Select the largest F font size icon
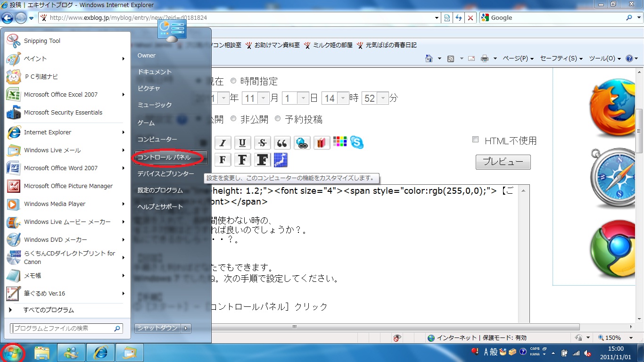Image resolution: width=644 pixels, height=362 pixels. tap(262, 160)
